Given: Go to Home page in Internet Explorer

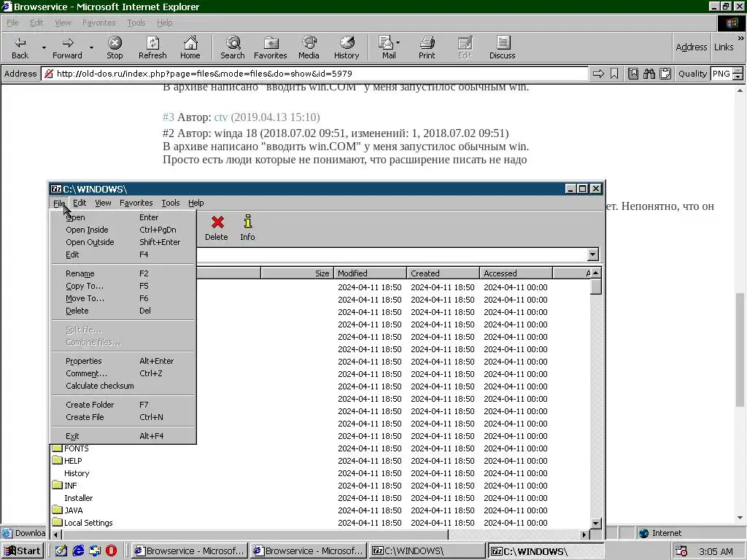Looking at the screenshot, I should tap(190, 47).
